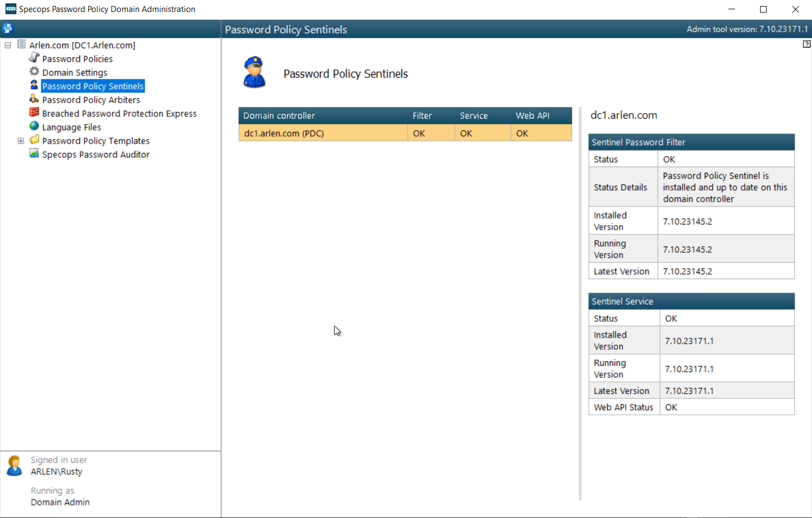Click the Specops Password Auditor chart icon

tap(34, 154)
